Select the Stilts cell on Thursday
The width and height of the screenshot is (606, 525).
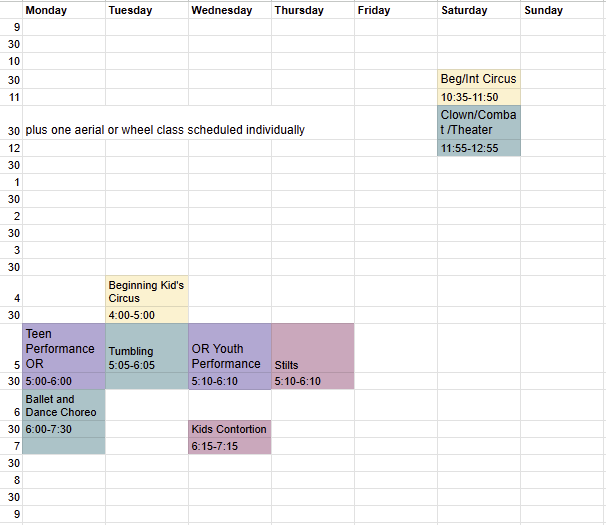tap(313, 348)
